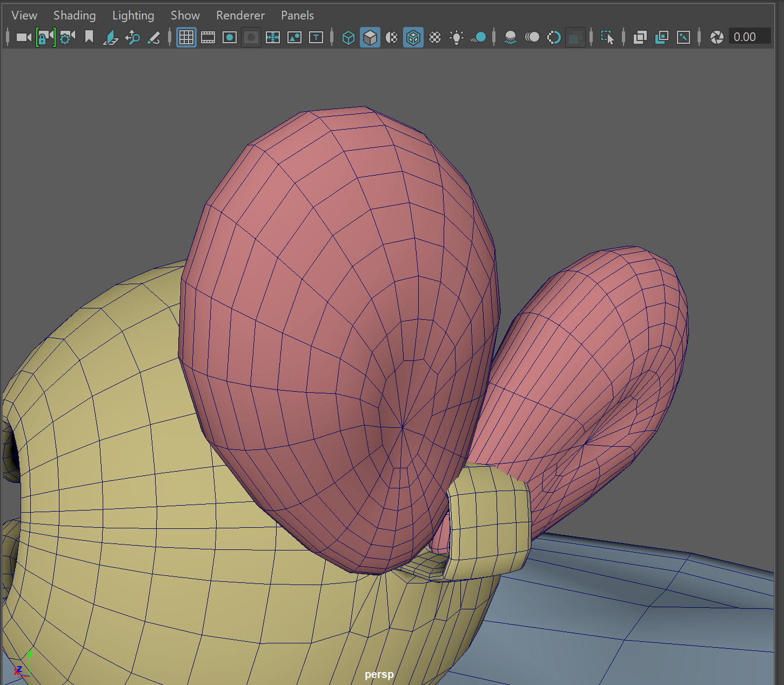Open the Camera Attributes editor icon
This screenshot has width=784, height=685.
68,37
